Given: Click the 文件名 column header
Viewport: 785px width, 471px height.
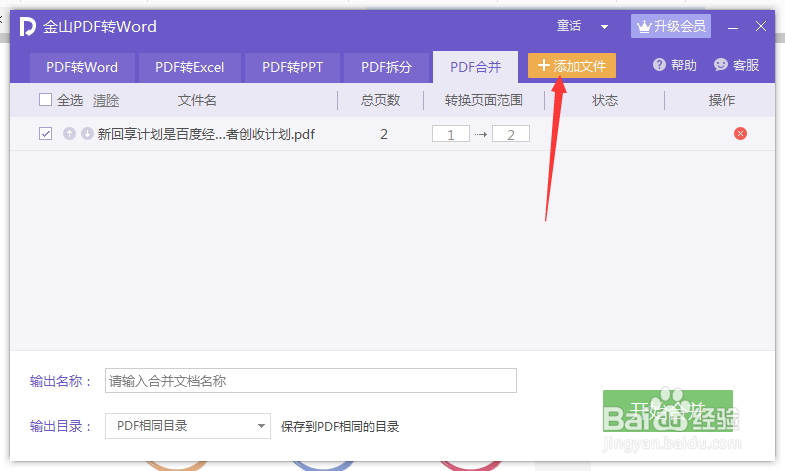Looking at the screenshot, I should click(x=197, y=100).
